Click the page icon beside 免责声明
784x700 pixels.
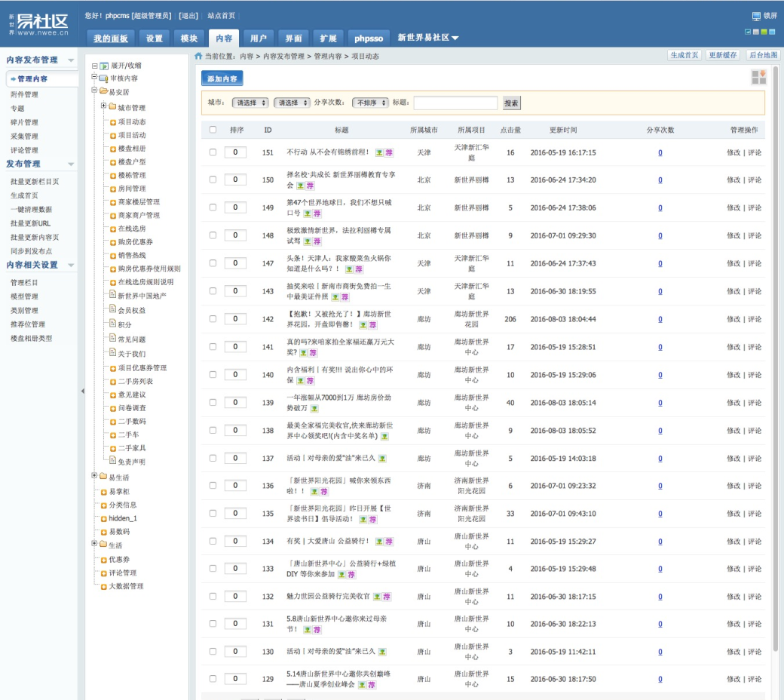click(x=113, y=460)
